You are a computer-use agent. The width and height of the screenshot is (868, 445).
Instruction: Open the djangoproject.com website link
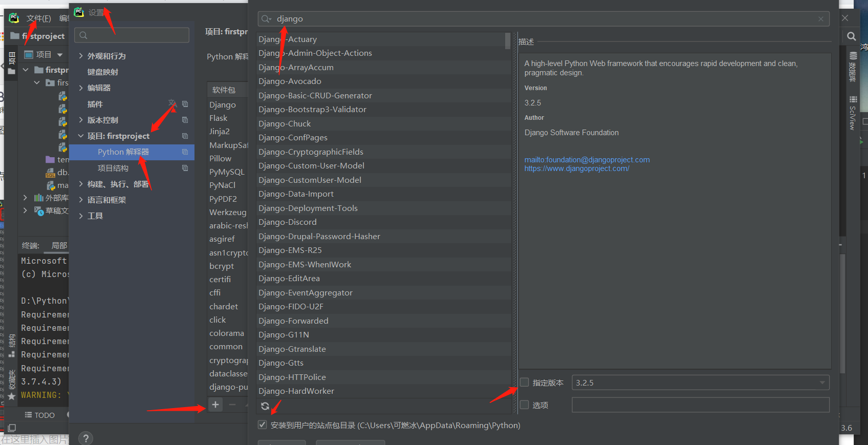click(577, 168)
